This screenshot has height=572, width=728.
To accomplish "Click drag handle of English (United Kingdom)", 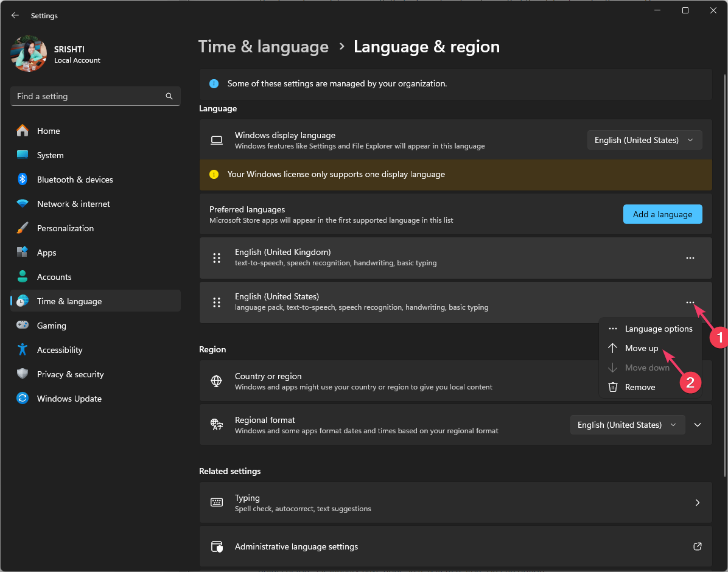I will pos(216,258).
